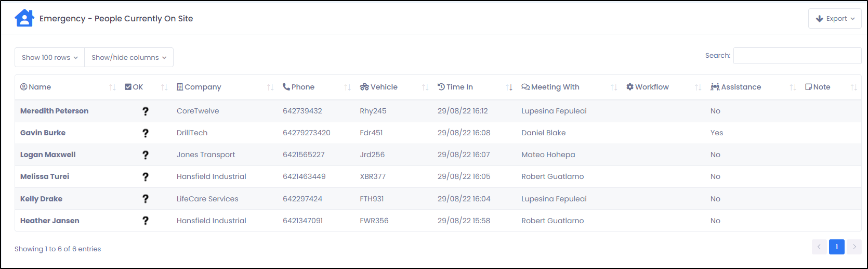Click the Search input field
This screenshot has width=868, height=269.
797,56
